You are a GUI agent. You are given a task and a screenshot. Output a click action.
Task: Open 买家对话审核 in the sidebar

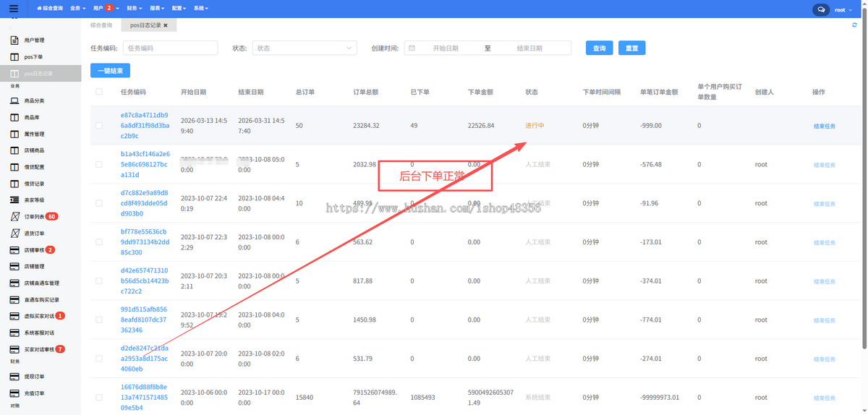[41, 349]
